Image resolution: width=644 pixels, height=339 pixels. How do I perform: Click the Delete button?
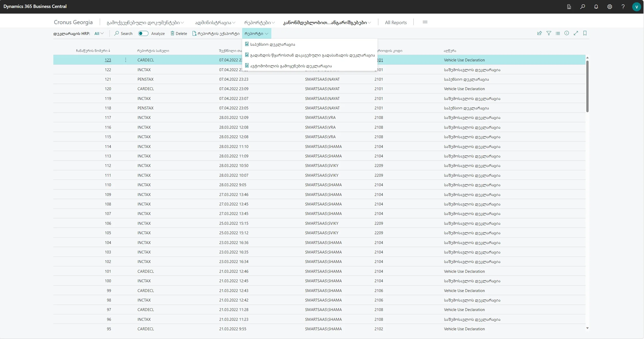click(x=179, y=33)
